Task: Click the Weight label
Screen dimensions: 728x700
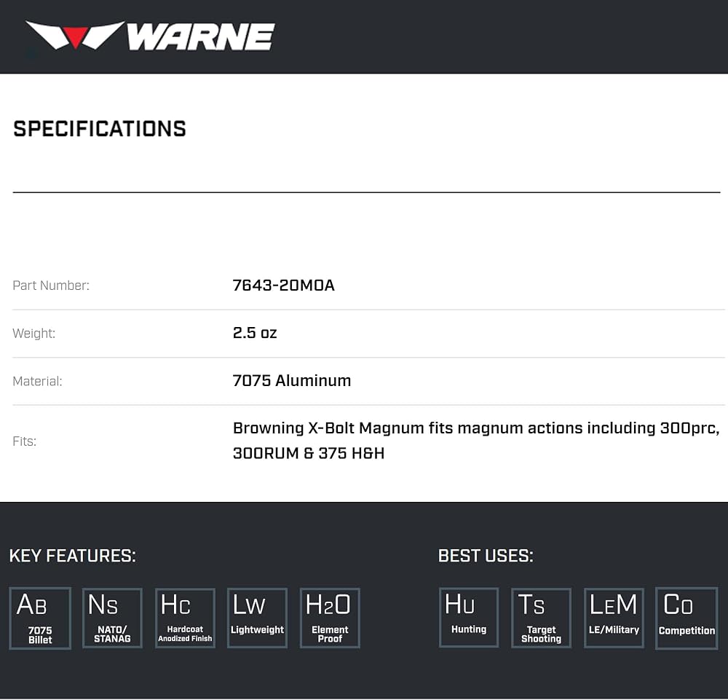Action: click(x=34, y=334)
